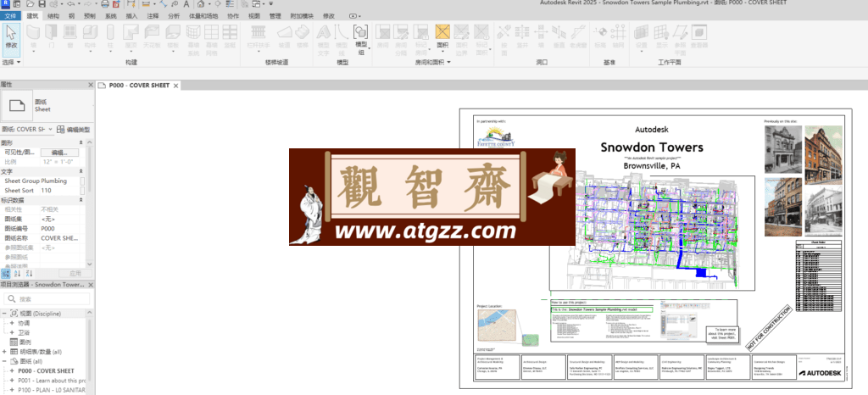Click the 墙 (Wall) tool icon
This screenshot has height=395, width=868.
33,32
